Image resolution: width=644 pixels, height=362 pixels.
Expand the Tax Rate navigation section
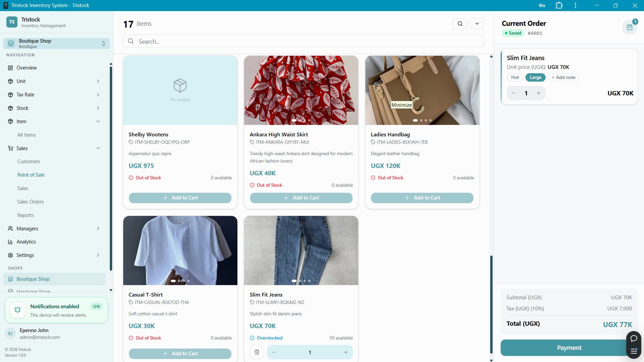point(98,95)
